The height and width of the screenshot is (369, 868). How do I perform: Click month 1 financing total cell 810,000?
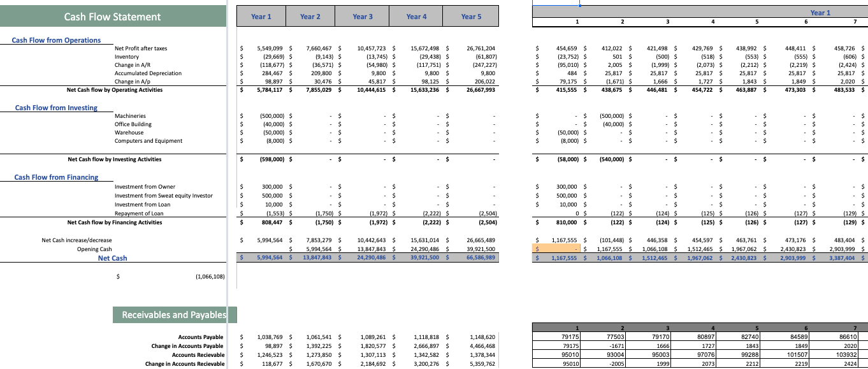click(x=567, y=222)
